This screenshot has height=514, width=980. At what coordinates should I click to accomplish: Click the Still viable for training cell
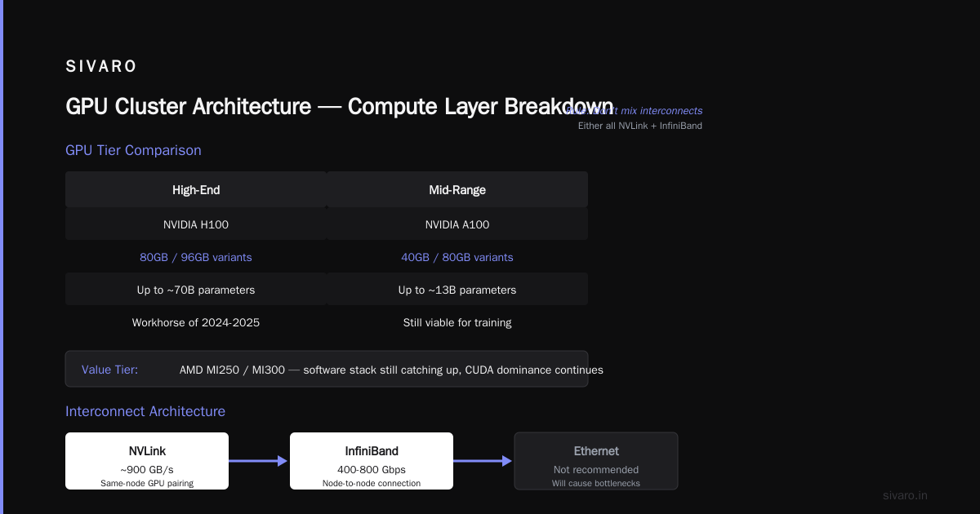click(x=457, y=322)
